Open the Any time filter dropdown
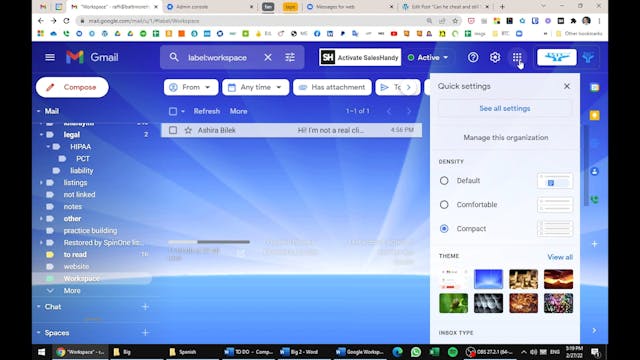 pyautogui.click(x=256, y=87)
